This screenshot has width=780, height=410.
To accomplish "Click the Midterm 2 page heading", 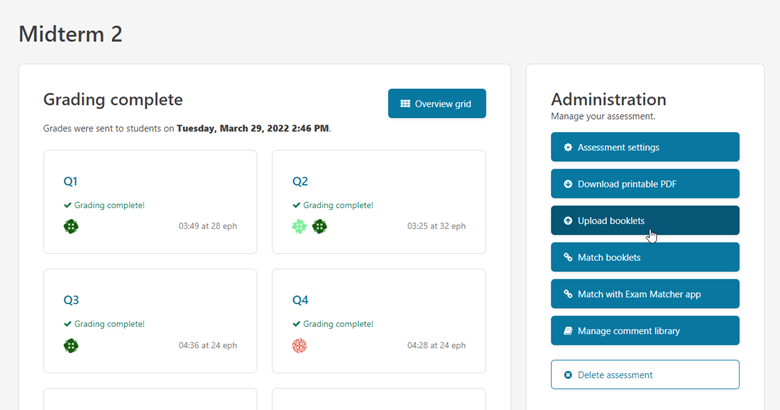I will tap(70, 34).
